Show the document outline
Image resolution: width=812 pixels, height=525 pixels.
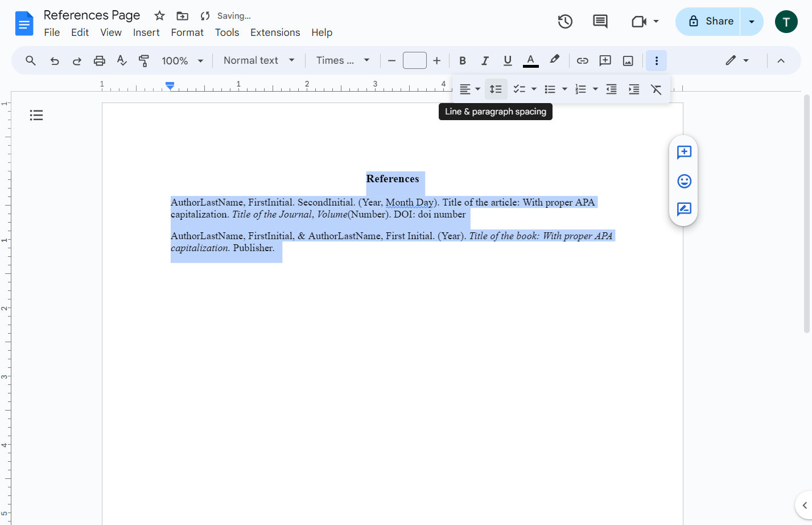point(36,116)
